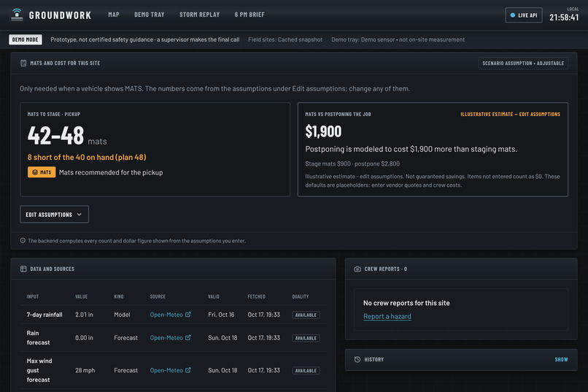Click the 42–48 mats figure
Image resolution: width=588 pixels, height=392 pixels.
(55, 136)
